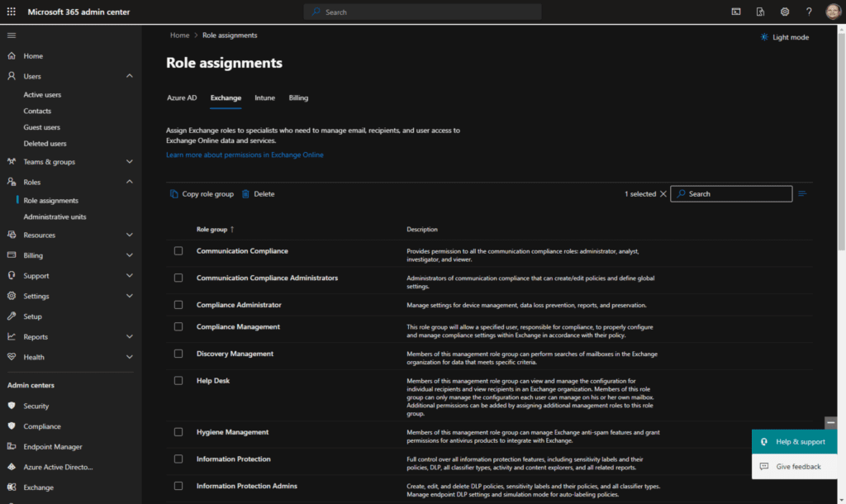Viewport: 846px width, 504px height.
Task: Tick the Information Protection checkbox
Action: pos(178,459)
